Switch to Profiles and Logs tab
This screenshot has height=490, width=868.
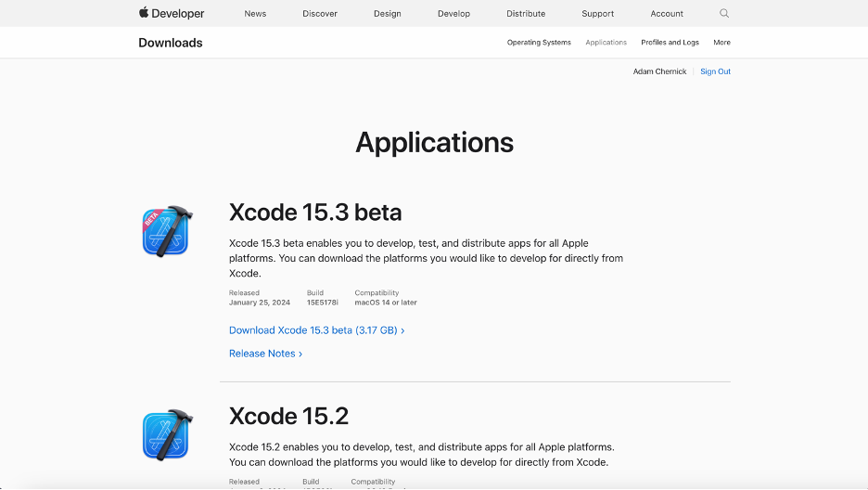(x=670, y=43)
